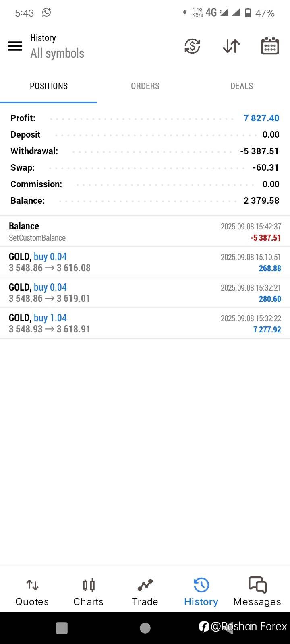Tap the sort arrows icon
This screenshot has width=290, height=644.
231,46
